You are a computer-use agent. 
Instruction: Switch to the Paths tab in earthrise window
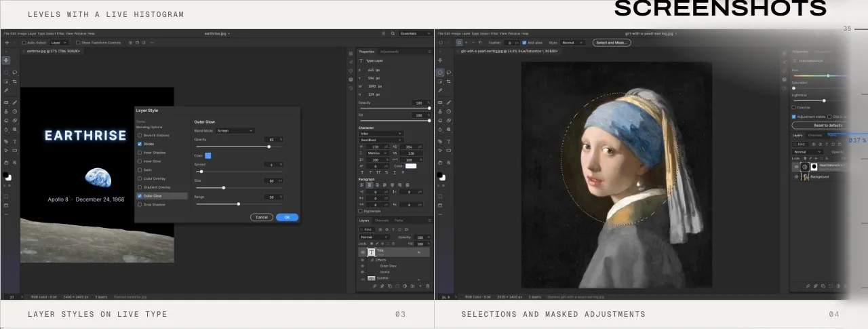pyautogui.click(x=399, y=220)
